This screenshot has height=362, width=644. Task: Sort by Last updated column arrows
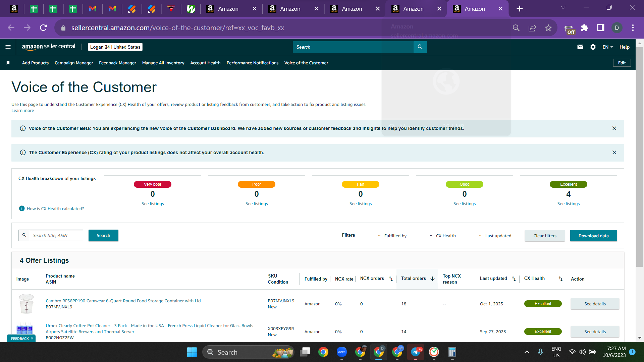(514, 279)
